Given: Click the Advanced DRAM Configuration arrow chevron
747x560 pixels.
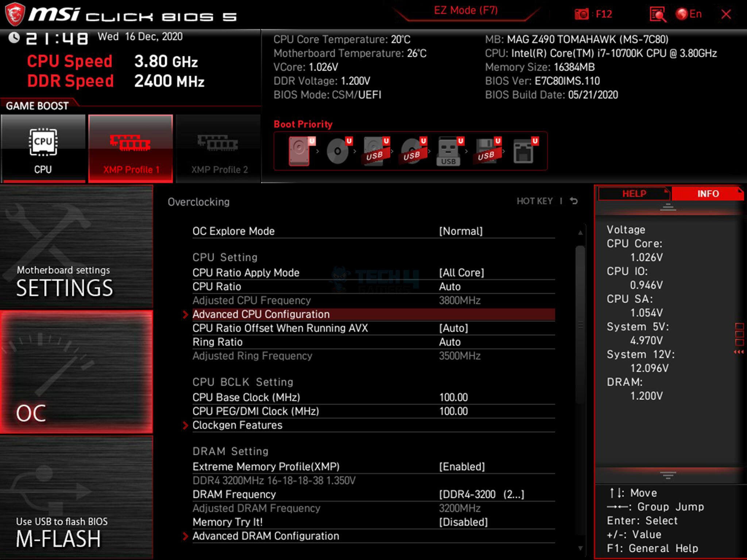Looking at the screenshot, I should 185,536.
